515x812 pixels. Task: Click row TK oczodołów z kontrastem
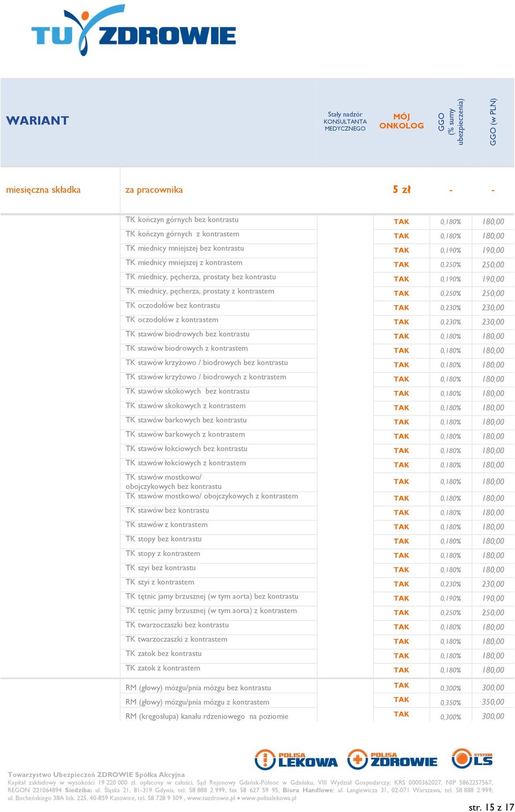click(172, 320)
